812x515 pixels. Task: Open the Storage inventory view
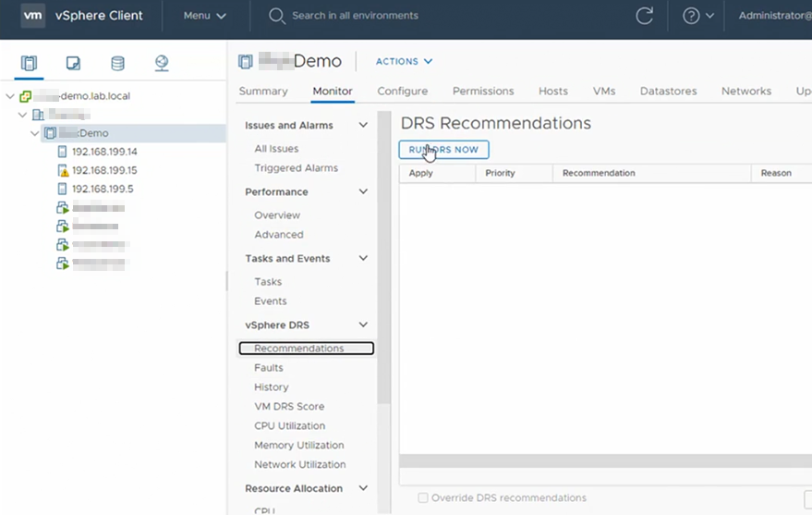pyautogui.click(x=117, y=63)
